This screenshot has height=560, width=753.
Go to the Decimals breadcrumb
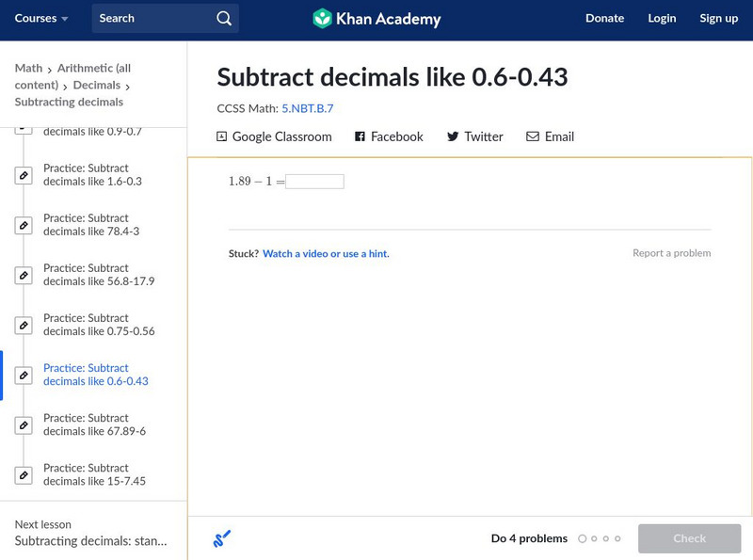pyautogui.click(x=97, y=85)
